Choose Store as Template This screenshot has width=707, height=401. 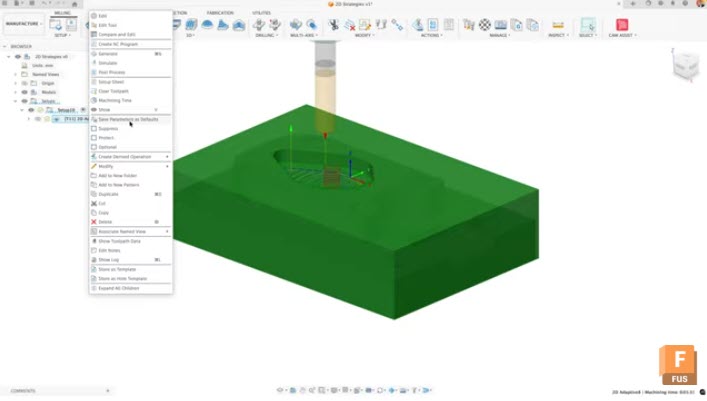click(x=131, y=269)
